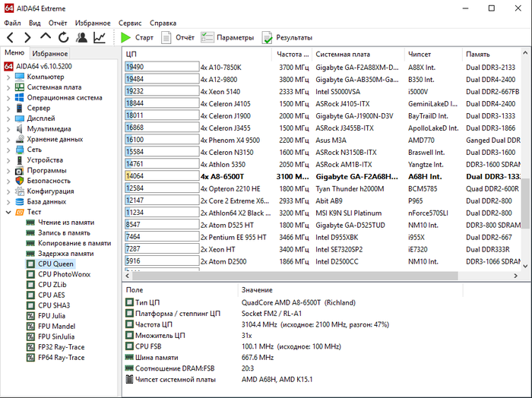The image size is (532, 398).
Task: Click the Конфигурация gear icon
Action: coord(20,191)
